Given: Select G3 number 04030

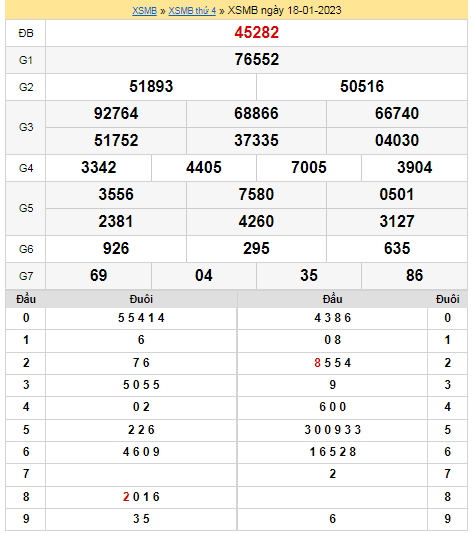Looking at the screenshot, I should coord(397,140).
